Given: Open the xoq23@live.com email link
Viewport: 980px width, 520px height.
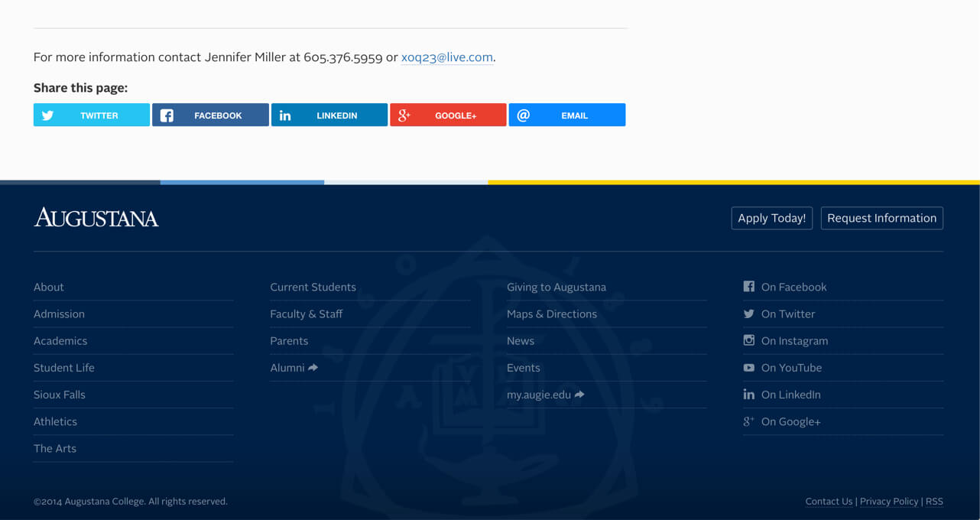Looking at the screenshot, I should pos(447,57).
